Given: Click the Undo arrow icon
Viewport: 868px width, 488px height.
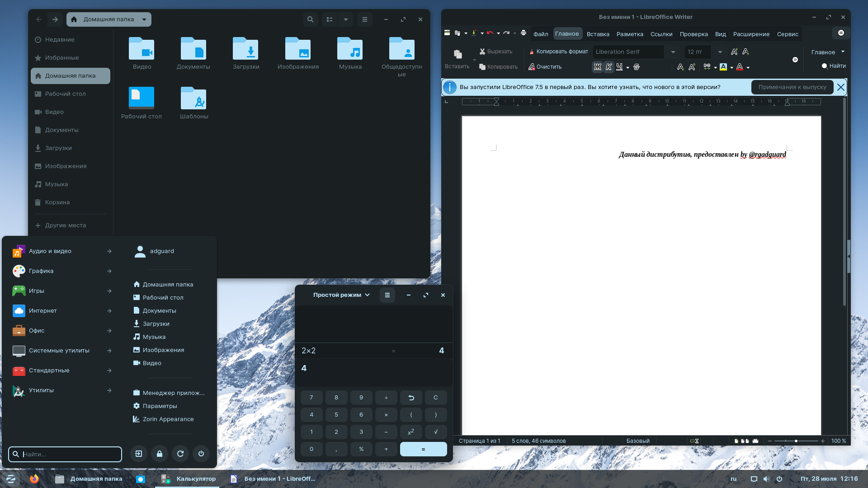Looking at the screenshot, I should [x=490, y=33].
